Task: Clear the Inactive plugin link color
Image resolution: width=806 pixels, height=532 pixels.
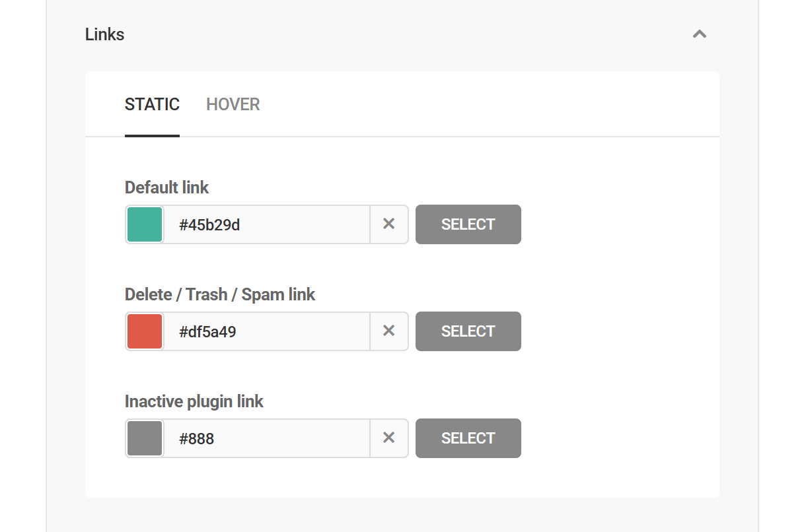Action: (389, 438)
